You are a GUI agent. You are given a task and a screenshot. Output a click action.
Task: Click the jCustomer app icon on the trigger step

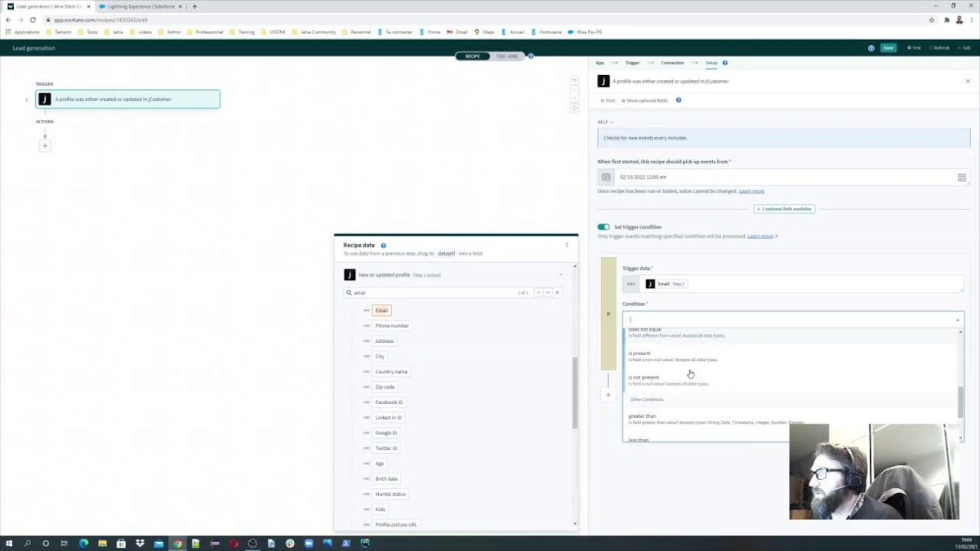coord(44,99)
